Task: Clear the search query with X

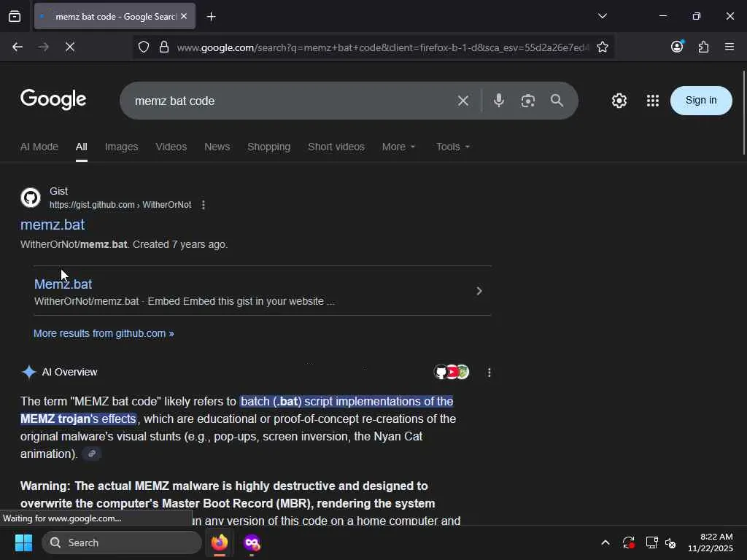Action: pyautogui.click(x=463, y=101)
